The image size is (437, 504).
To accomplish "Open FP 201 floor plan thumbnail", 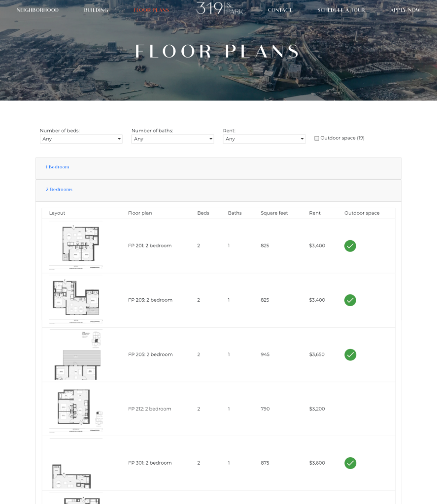I will click(76, 246).
